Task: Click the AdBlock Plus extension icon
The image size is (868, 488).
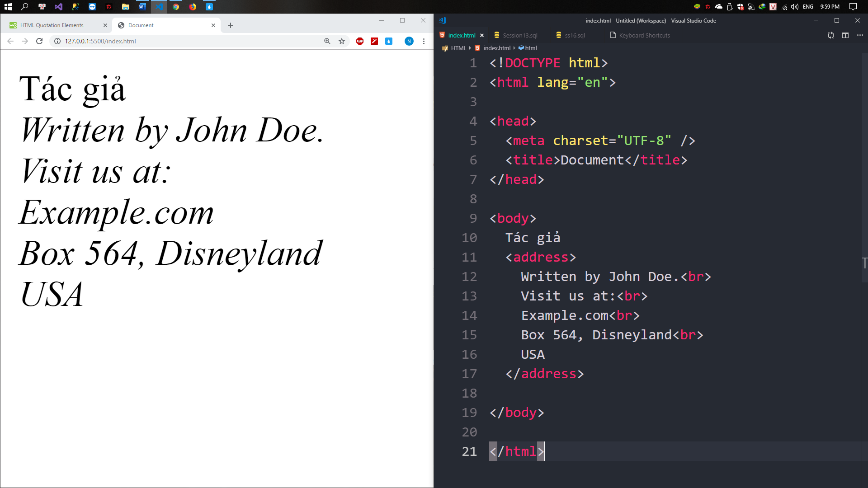Action: click(x=360, y=41)
